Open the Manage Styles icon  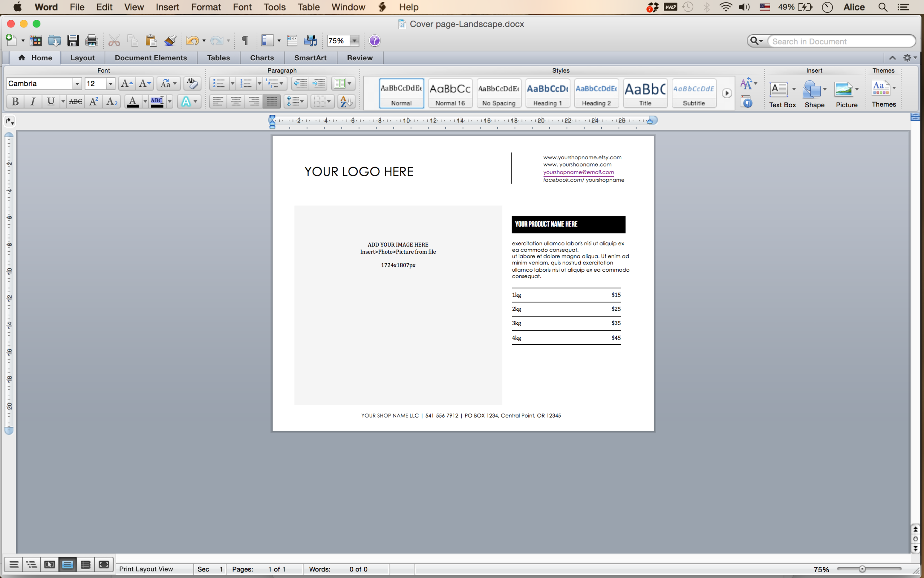tap(746, 102)
